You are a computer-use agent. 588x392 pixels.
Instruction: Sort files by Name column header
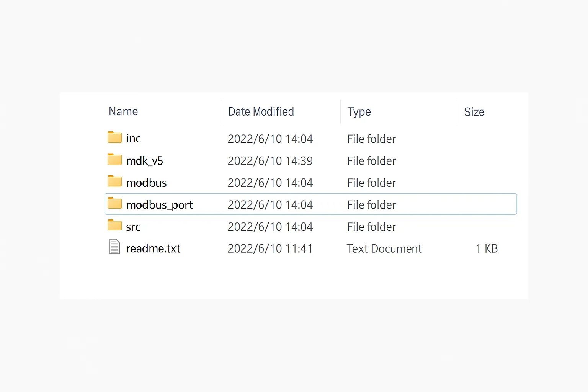click(x=123, y=111)
